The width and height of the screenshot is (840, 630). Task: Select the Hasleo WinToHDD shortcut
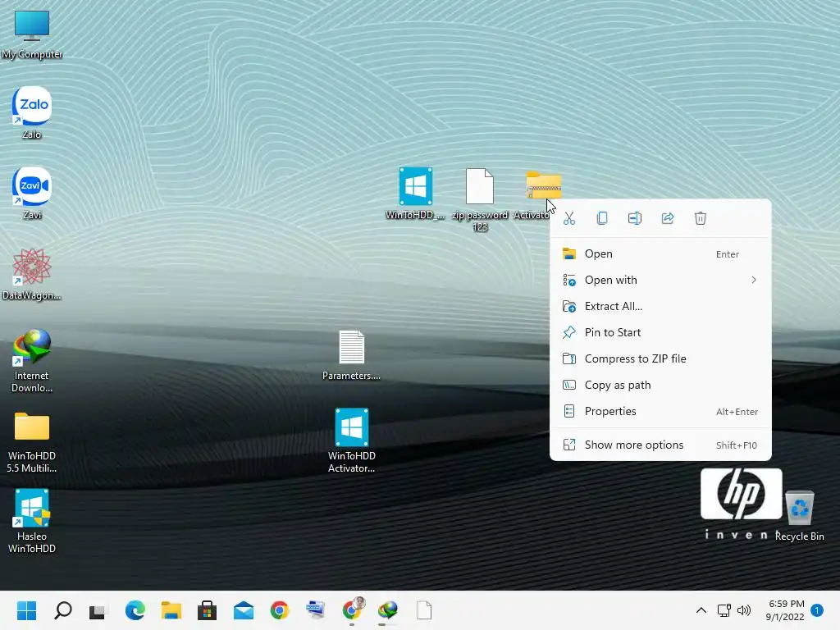[x=32, y=521]
